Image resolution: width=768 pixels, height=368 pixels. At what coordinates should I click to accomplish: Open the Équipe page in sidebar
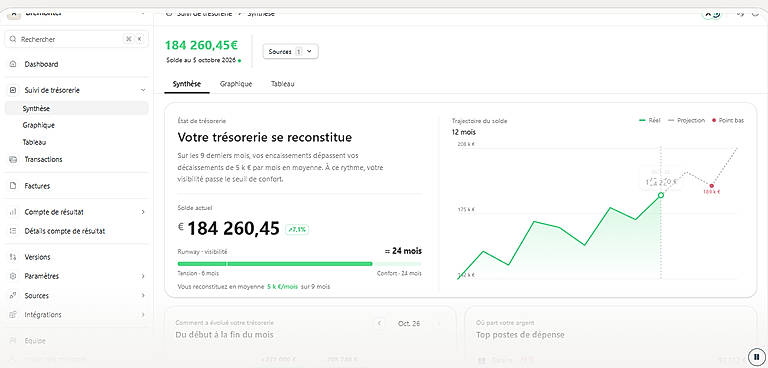35,341
